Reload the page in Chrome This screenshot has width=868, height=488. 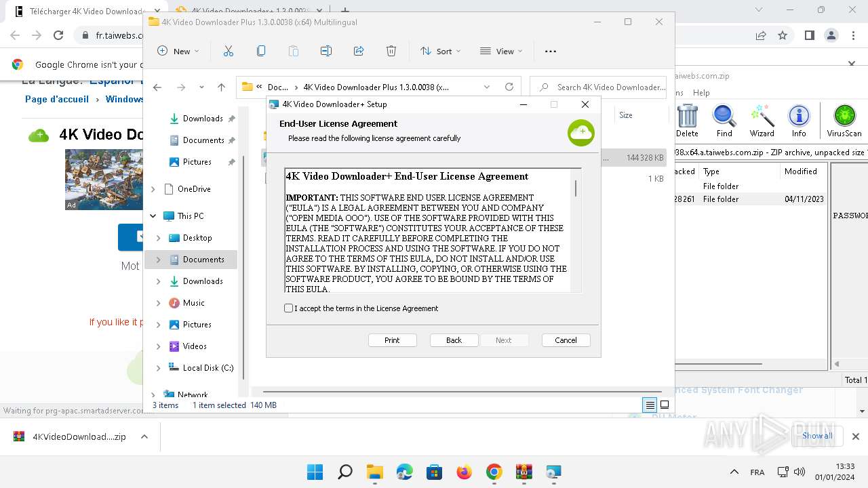(x=58, y=35)
